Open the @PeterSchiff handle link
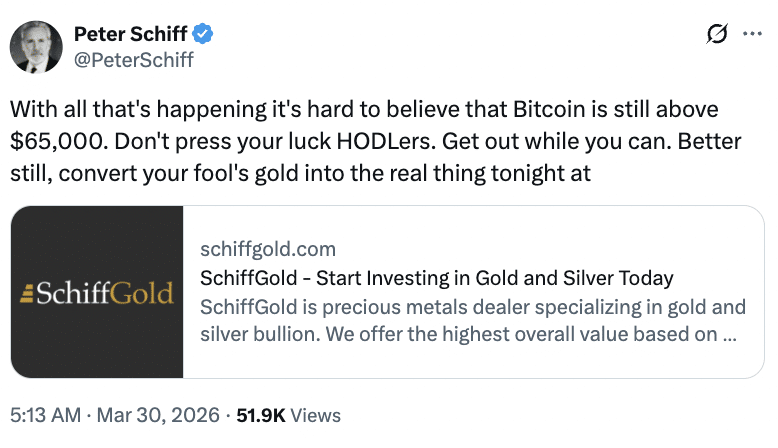Screen dimensions: 778x448 (134, 60)
